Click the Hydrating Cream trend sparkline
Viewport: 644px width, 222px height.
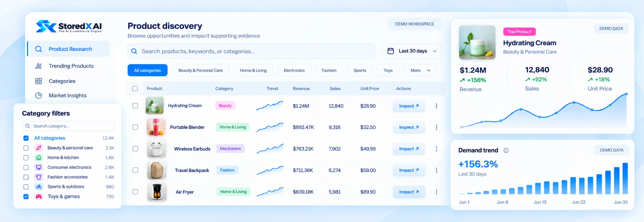(x=269, y=106)
